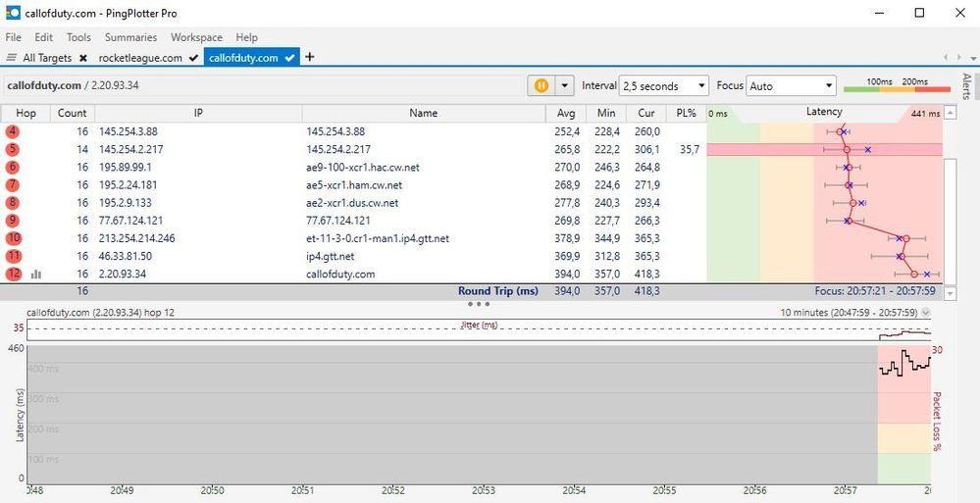980x503 pixels.
Task: Select hop 9 red circle icon
Action: pos(13,221)
